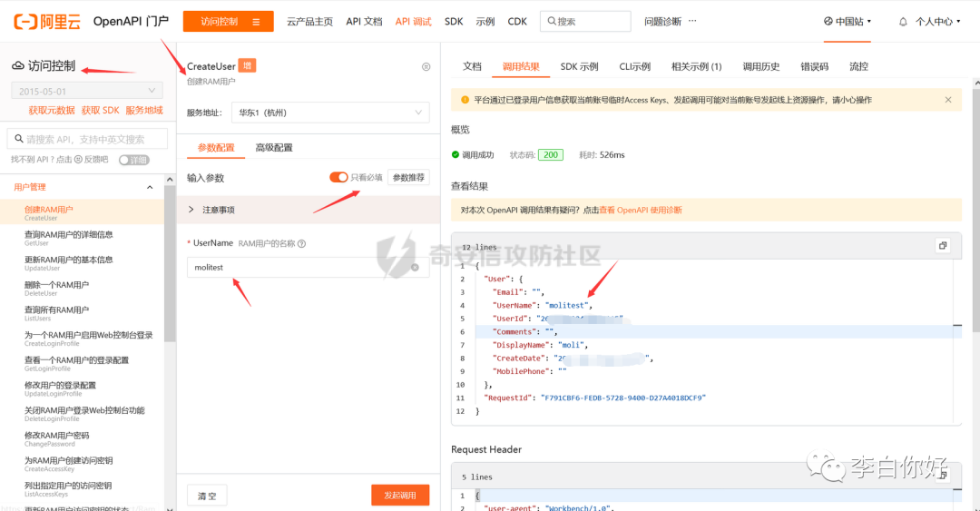Click the Alibaba Cloud logo
The image size is (980, 511).
[47, 21]
